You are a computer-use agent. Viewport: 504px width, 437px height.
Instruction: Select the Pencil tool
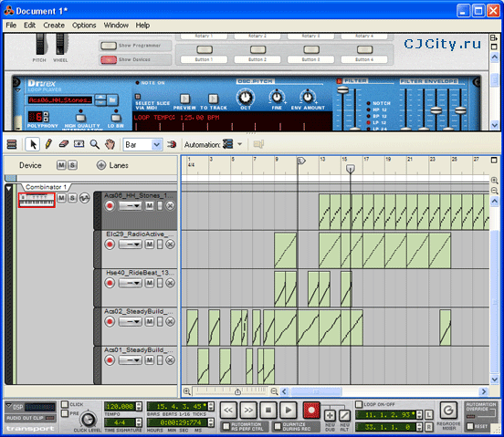[x=48, y=144]
